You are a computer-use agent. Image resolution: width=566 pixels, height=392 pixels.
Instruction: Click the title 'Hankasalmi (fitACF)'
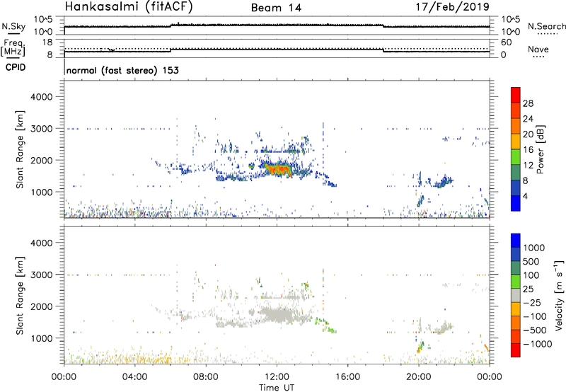click(x=129, y=7)
